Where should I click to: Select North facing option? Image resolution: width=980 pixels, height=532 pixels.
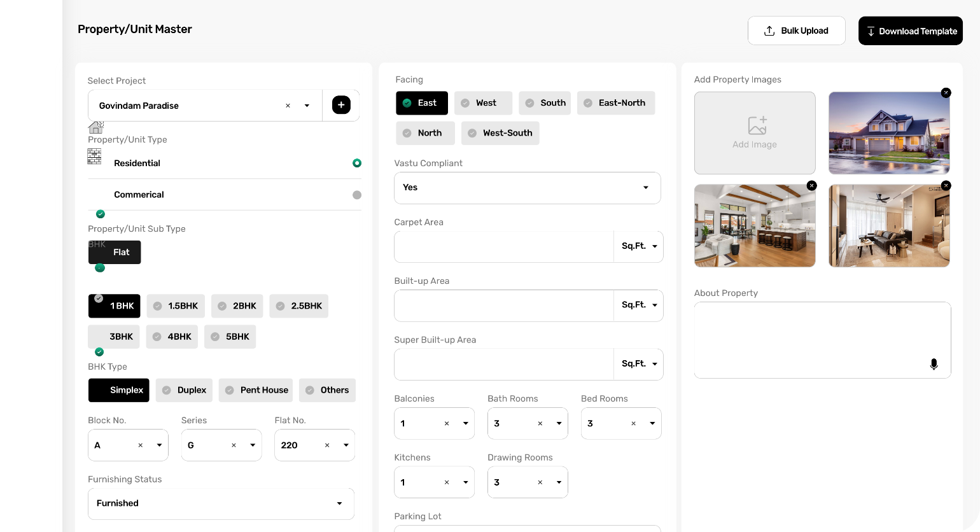tap(426, 133)
